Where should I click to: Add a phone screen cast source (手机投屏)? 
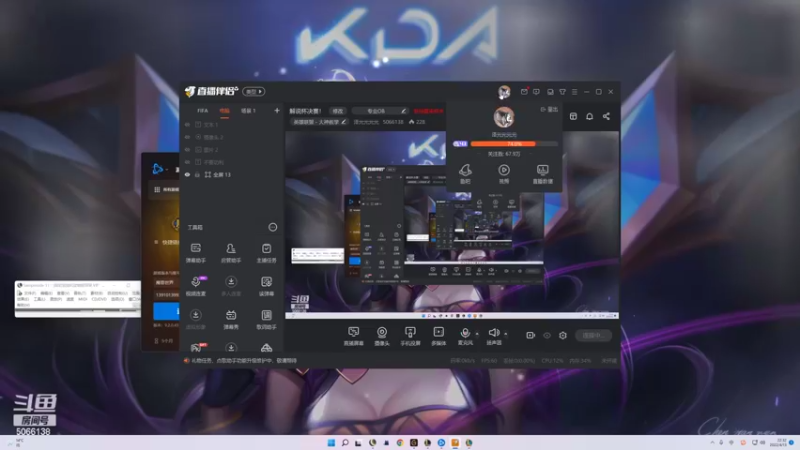click(410, 336)
